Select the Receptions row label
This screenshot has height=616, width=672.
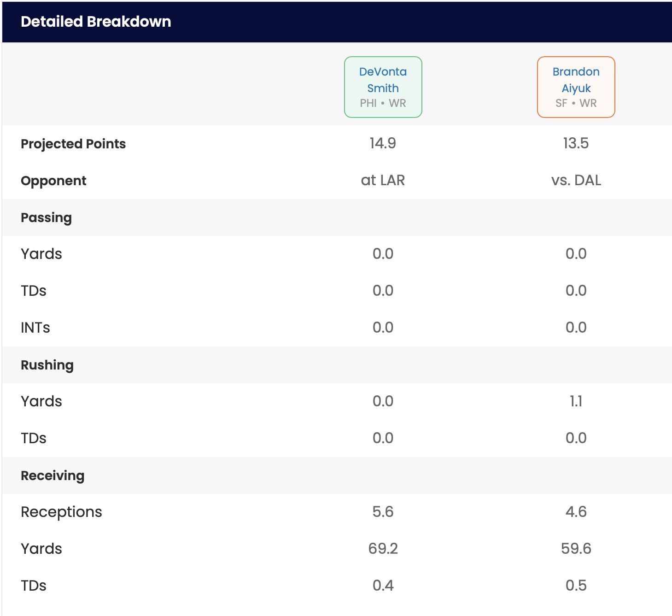(x=61, y=512)
